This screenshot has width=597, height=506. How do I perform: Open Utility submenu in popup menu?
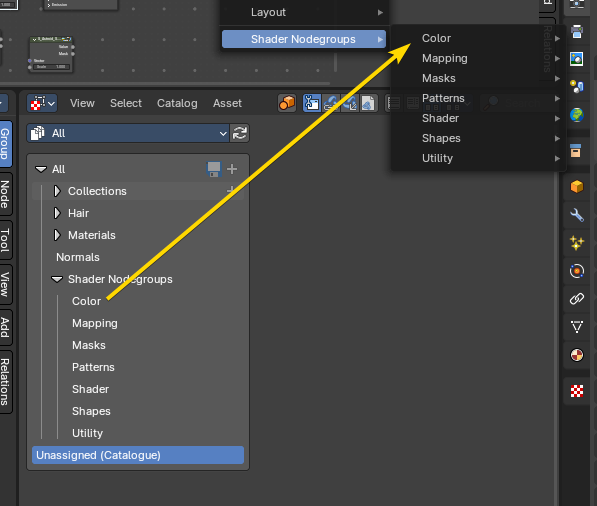(479, 158)
